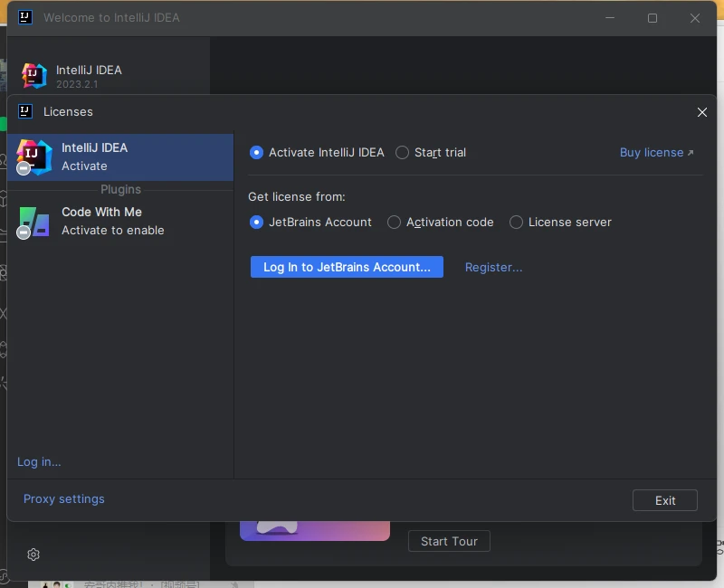Viewport: 724px width, 588px height.
Task: Click IntelliJ IDEA 2023.2.1 logo in Welcome window
Action: (x=34, y=76)
